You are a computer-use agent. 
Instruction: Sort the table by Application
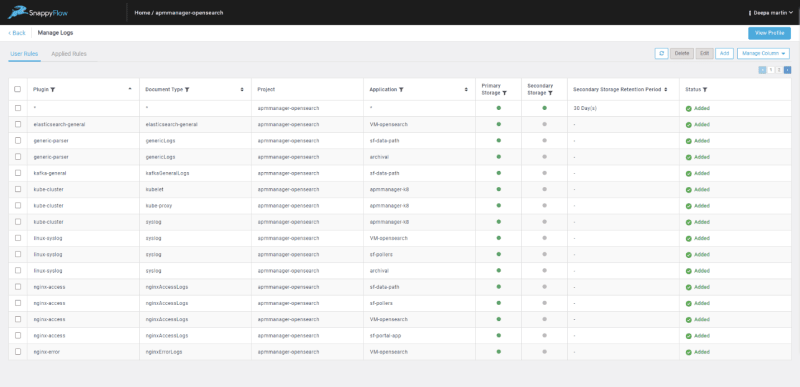click(466, 89)
